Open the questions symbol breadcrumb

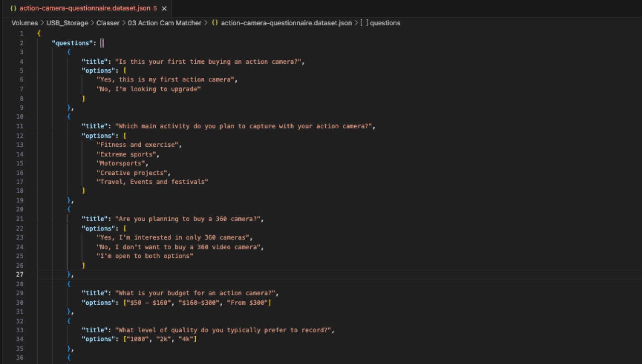click(x=385, y=23)
